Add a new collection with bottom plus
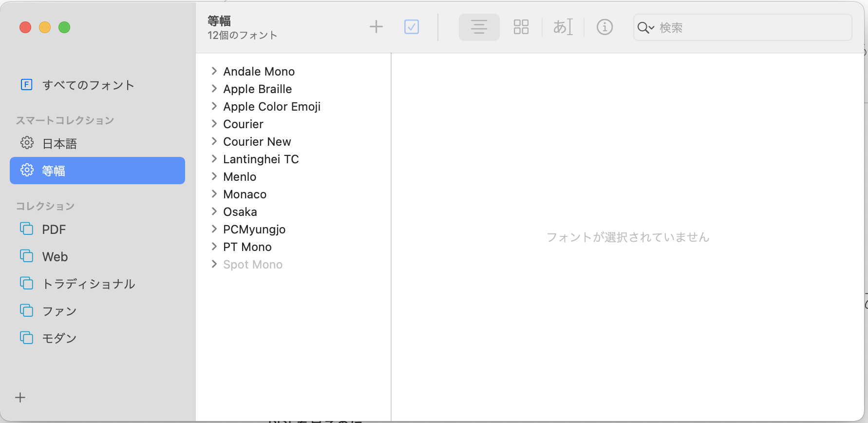The height and width of the screenshot is (423, 868). pyautogui.click(x=20, y=398)
